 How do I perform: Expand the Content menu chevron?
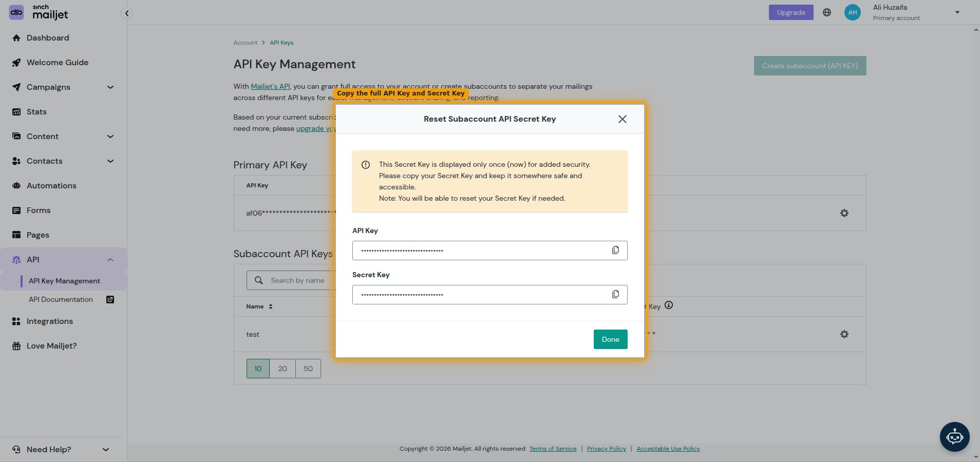point(110,137)
